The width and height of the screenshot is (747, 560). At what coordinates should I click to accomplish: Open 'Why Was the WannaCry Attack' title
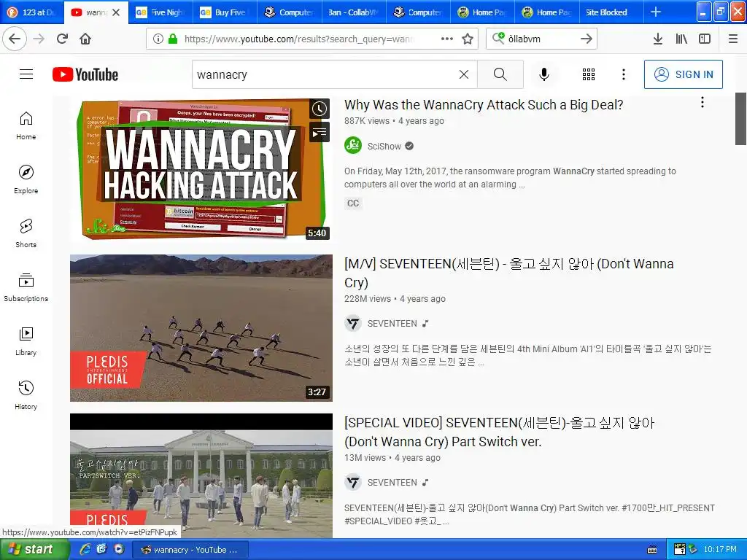pyautogui.click(x=484, y=105)
